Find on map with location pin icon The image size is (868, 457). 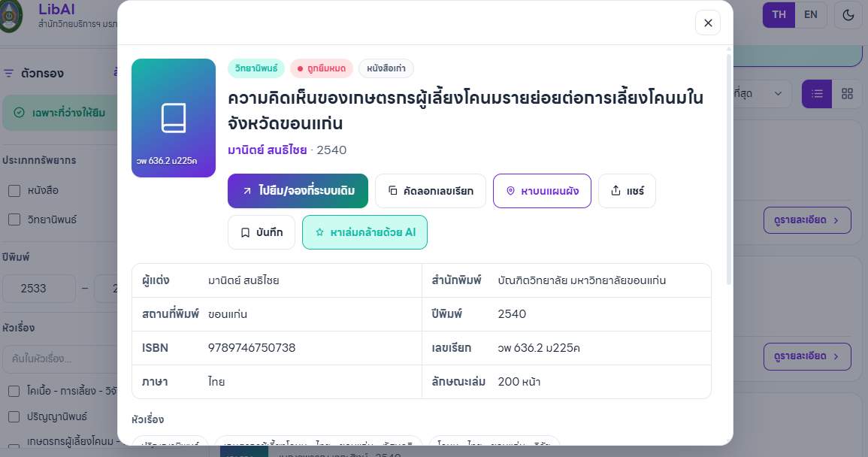(x=542, y=191)
